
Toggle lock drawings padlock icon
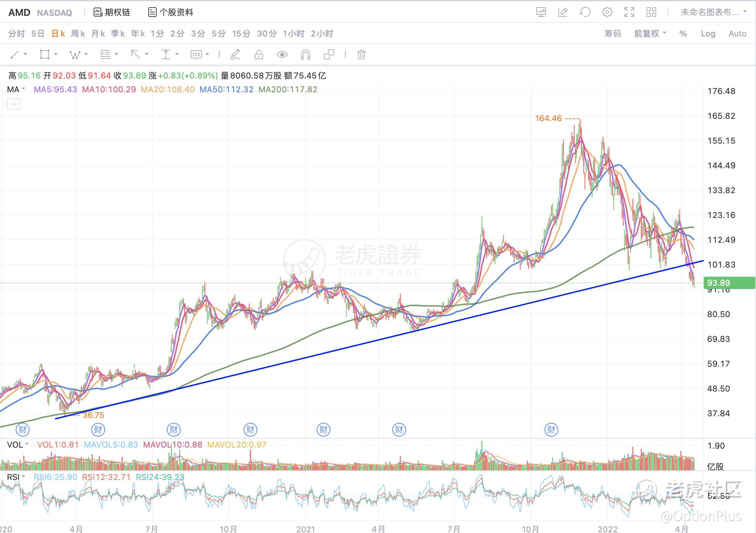click(x=259, y=54)
